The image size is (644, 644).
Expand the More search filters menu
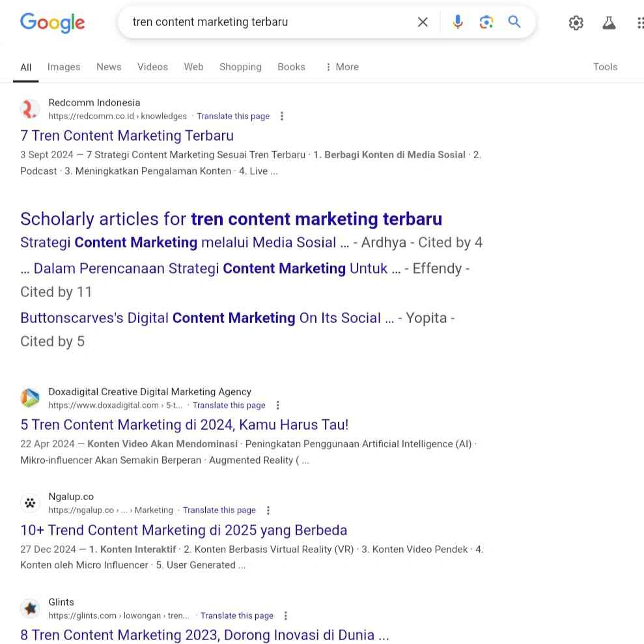tap(342, 66)
